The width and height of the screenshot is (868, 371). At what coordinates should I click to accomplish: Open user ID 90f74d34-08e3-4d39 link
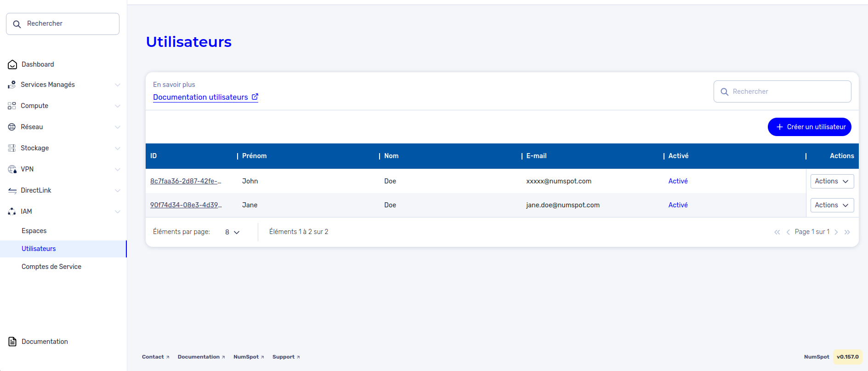click(186, 205)
